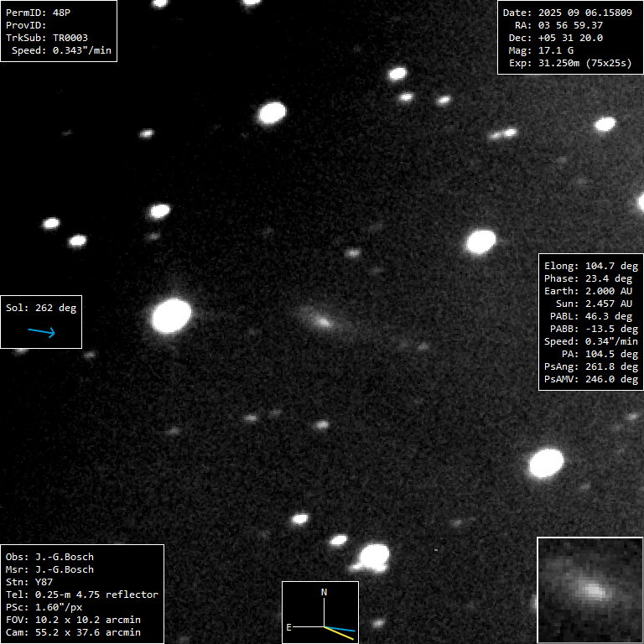This screenshot has width=644, height=644.
Task: Click the Cam: 55.2 x 37.6 arcmin line
Action: [x=73, y=632]
